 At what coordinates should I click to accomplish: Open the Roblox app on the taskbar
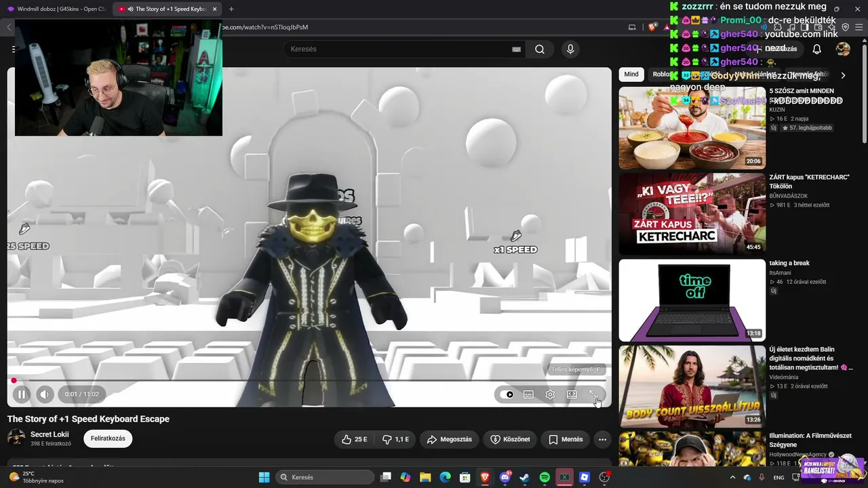pyautogui.click(x=584, y=477)
